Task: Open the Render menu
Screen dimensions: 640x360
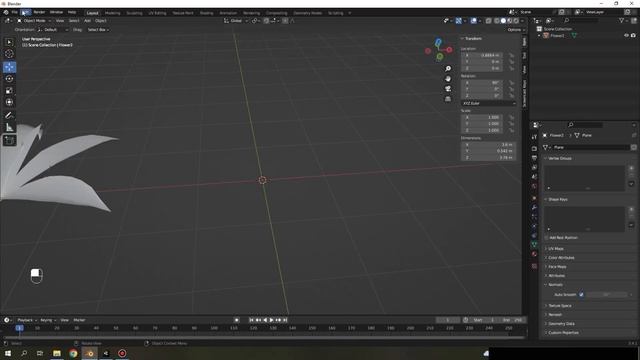Action: (x=39, y=12)
